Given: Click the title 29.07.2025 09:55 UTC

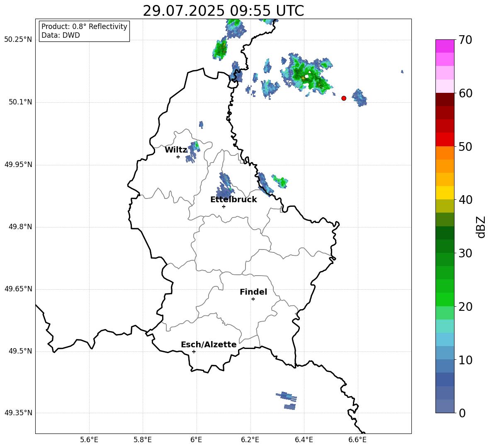Looking at the screenshot, I should tap(223, 11).
